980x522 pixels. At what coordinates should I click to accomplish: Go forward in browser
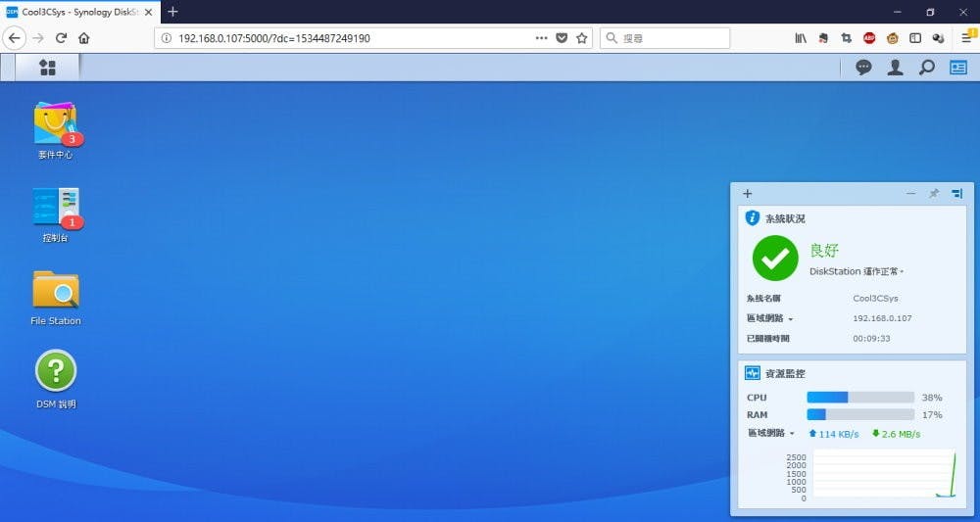(x=38, y=38)
